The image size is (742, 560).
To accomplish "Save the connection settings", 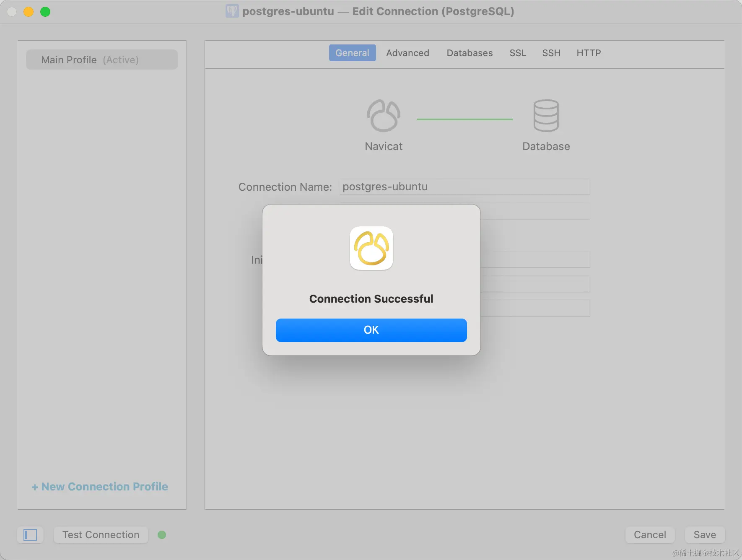I will click(705, 535).
